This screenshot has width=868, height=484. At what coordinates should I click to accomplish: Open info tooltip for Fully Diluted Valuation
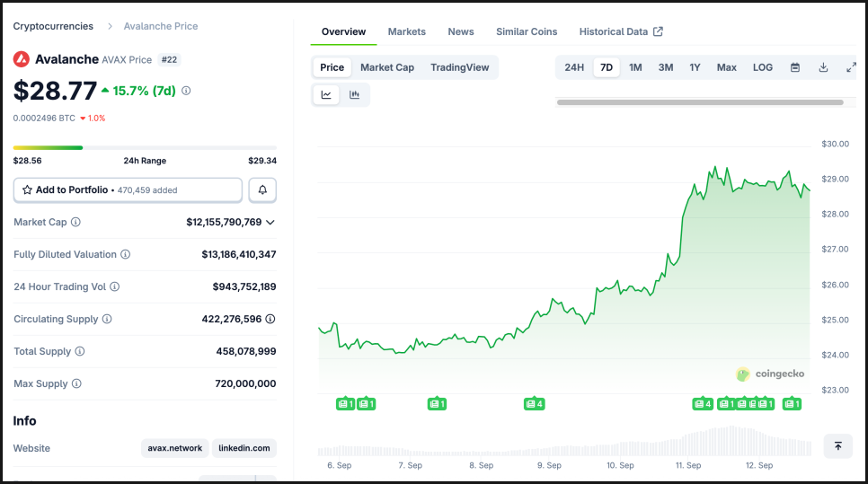click(x=126, y=254)
